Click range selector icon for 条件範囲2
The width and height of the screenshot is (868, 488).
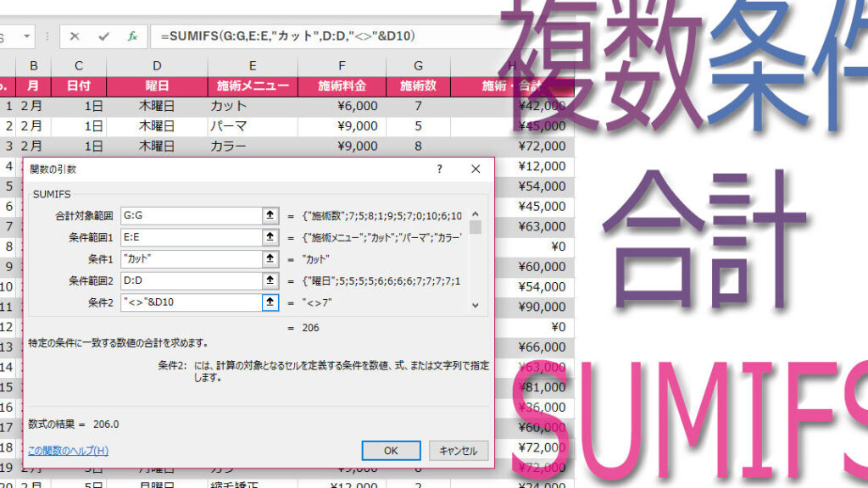270,280
